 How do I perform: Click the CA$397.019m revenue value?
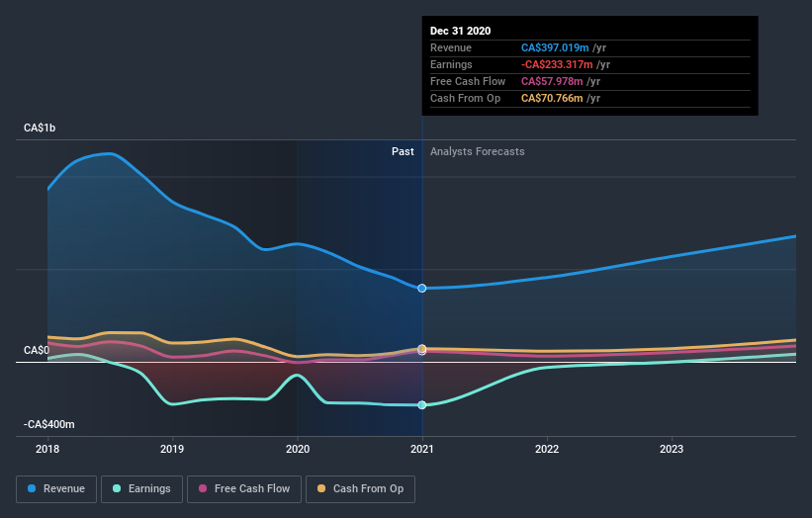pyautogui.click(x=555, y=47)
